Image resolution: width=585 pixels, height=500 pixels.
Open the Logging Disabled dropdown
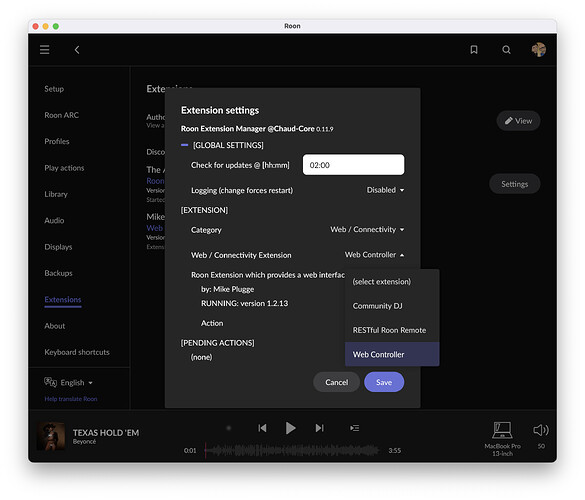pos(385,190)
